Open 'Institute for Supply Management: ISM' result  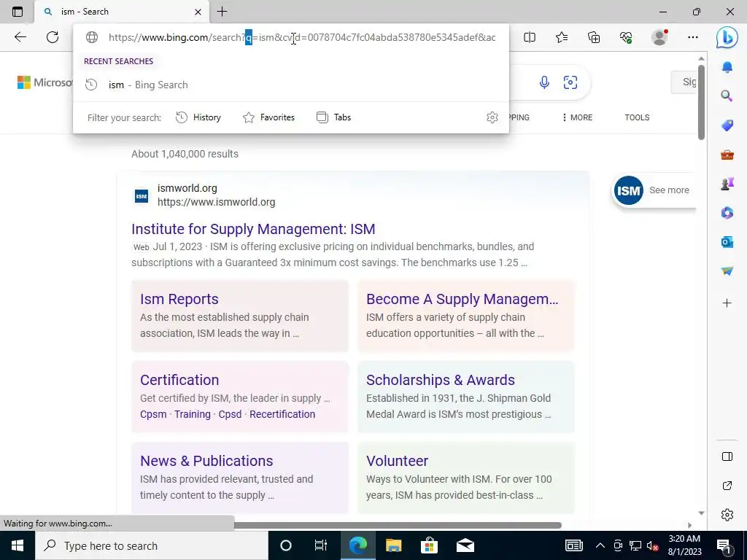pyautogui.click(x=253, y=229)
